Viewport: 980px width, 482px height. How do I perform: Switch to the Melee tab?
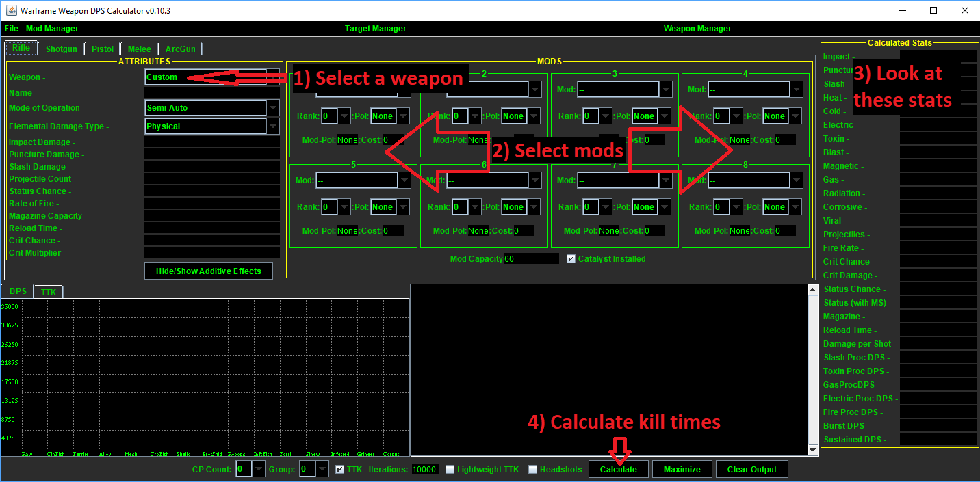139,49
